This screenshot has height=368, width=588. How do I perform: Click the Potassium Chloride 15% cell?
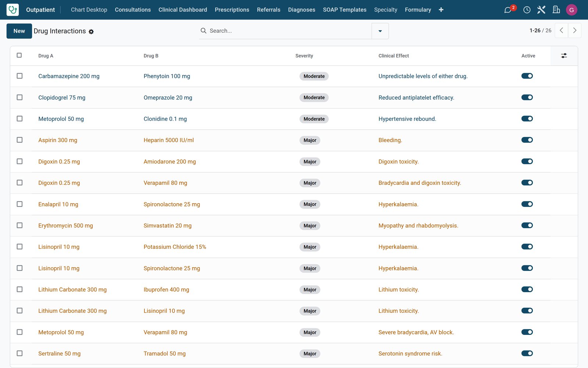pos(175,247)
